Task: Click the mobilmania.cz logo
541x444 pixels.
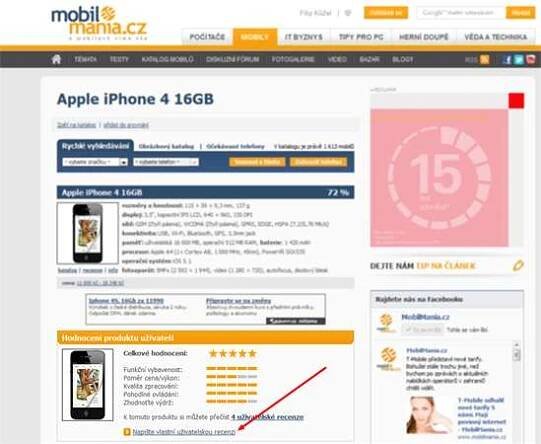Action: (99, 23)
